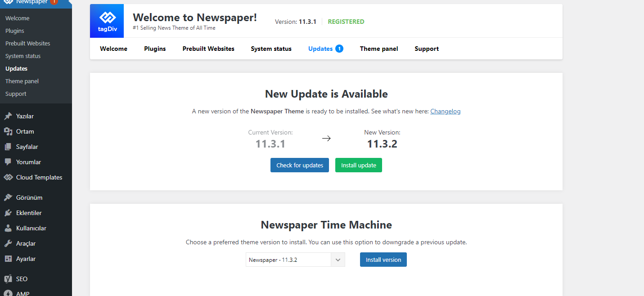The height and width of the screenshot is (296, 644).
Task: Open the Support tab
Action: pos(427,49)
